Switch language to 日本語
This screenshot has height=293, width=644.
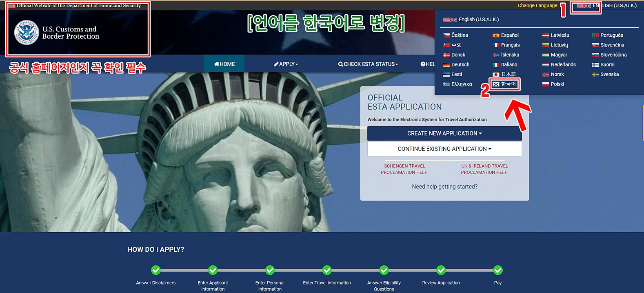click(x=504, y=74)
